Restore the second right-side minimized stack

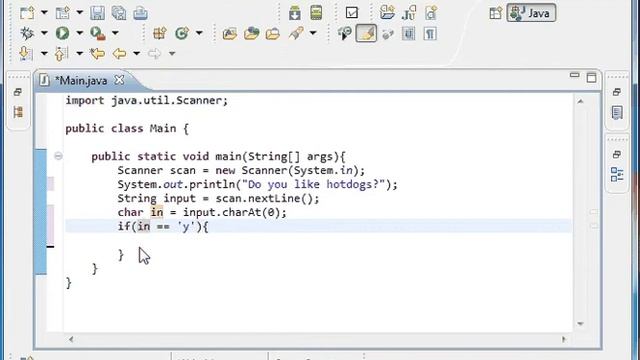point(617,154)
